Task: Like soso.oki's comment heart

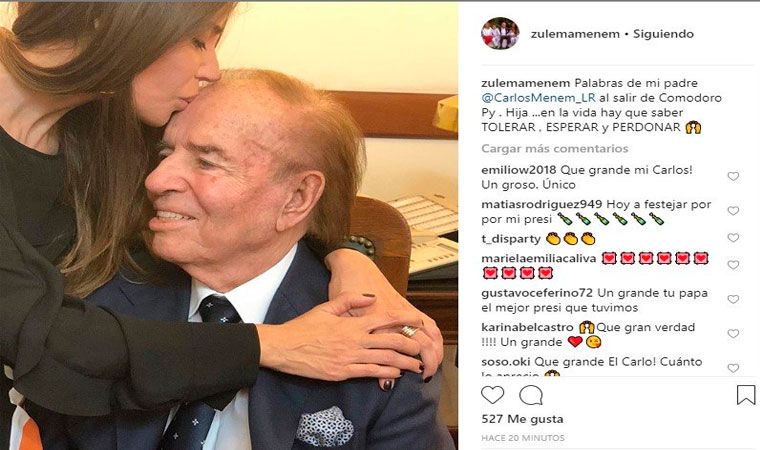Action: [733, 368]
